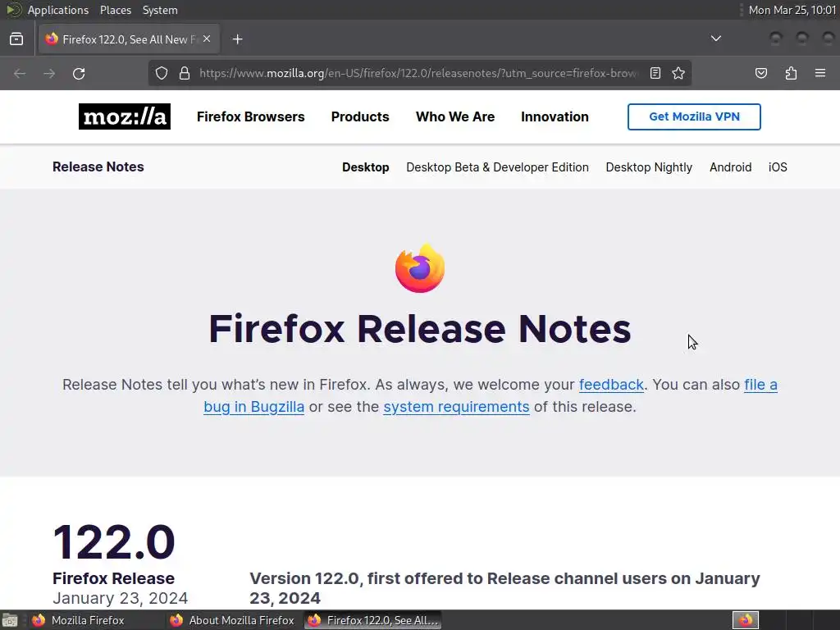This screenshot has width=840, height=630.
Task: Reload the current page
Action: [79, 73]
